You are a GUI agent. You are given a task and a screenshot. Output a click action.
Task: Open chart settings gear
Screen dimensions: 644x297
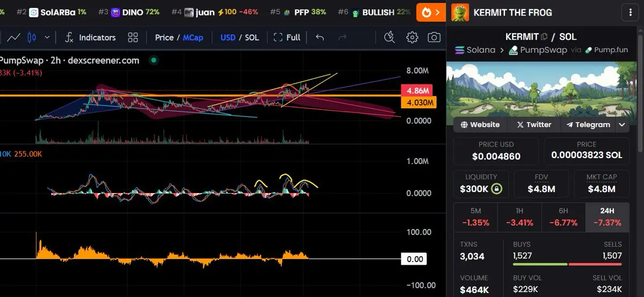click(x=412, y=38)
